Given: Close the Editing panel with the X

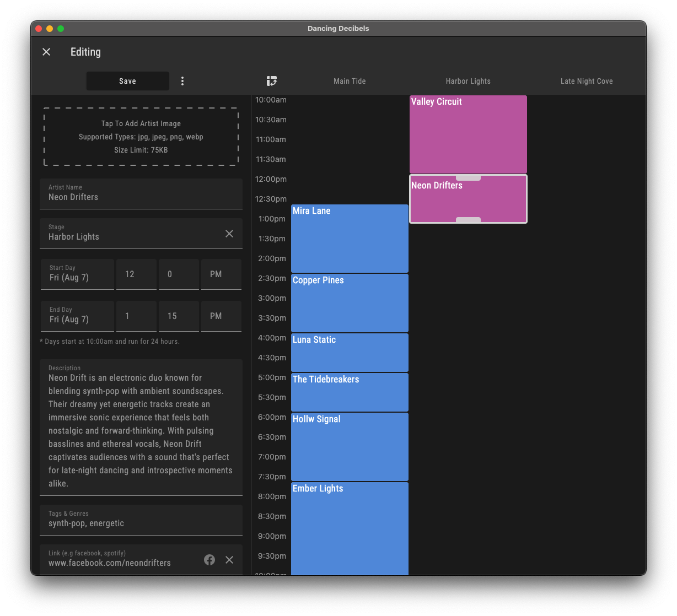Looking at the screenshot, I should click(x=46, y=51).
